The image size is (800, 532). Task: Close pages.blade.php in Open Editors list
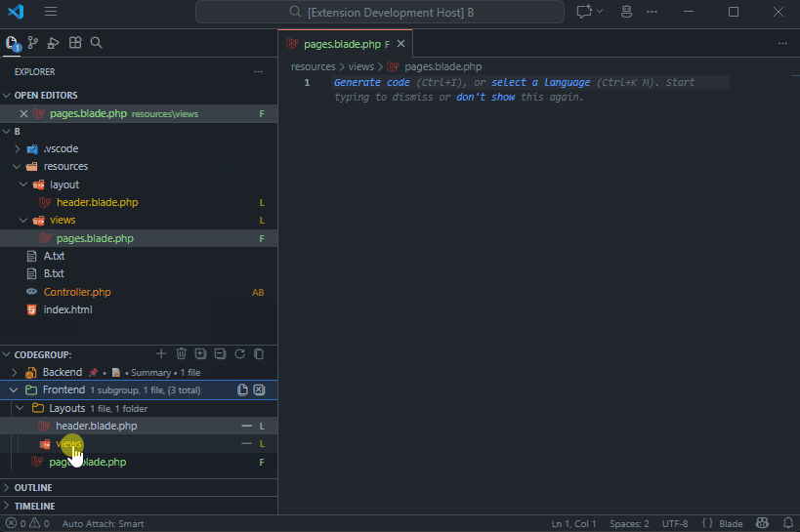click(23, 114)
